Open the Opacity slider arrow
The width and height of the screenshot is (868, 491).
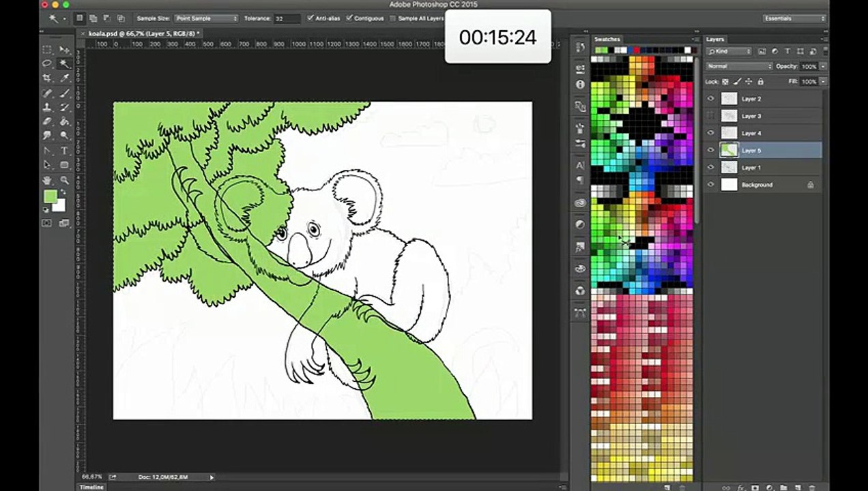pyautogui.click(x=823, y=66)
